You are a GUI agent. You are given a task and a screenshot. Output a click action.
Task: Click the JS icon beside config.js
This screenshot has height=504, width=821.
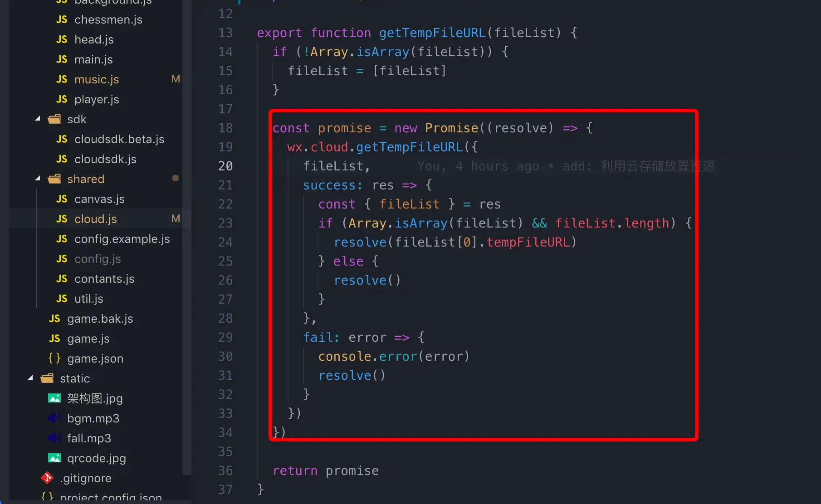(62, 259)
